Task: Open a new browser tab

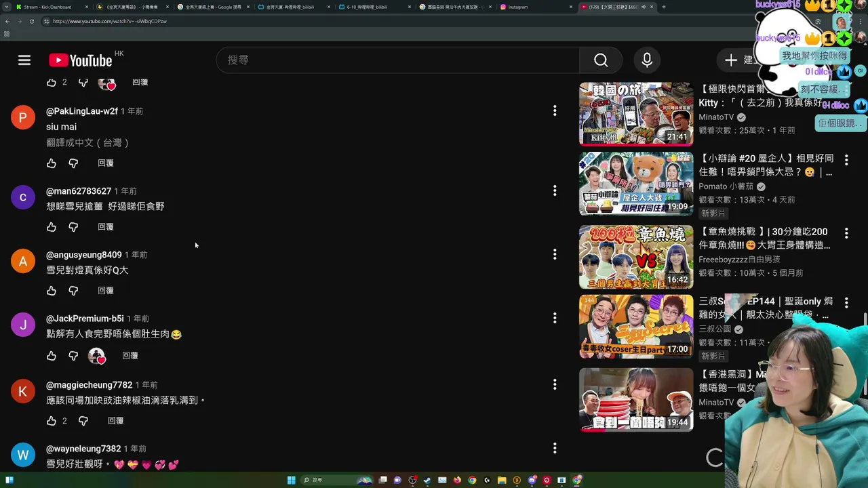Action: (x=663, y=7)
